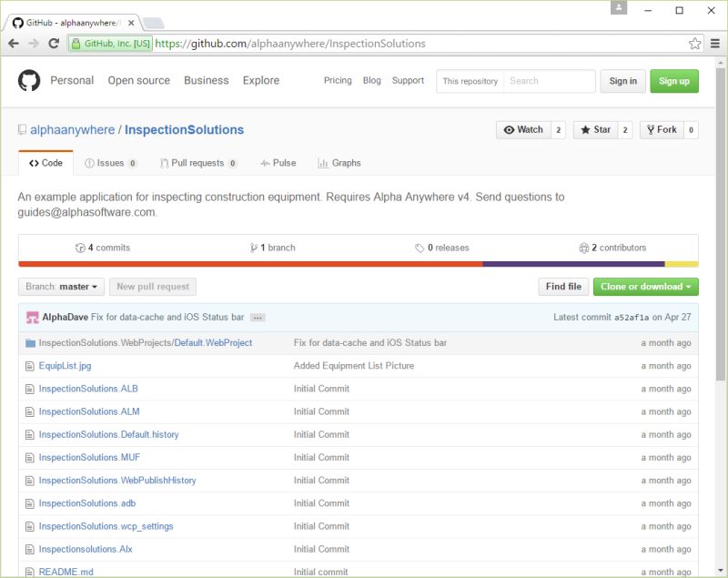Star the InspectionSolutions repository

pyautogui.click(x=596, y=129)
